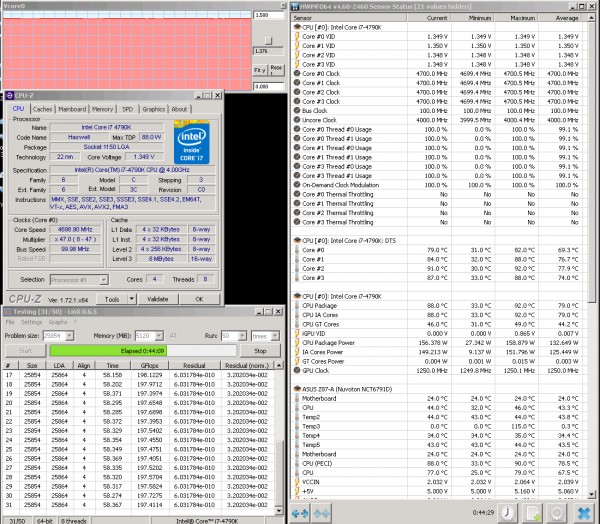This screenshot has width=600, height=524.
Task: Switch to Caches tab in CPU-Z
Action: (x=42, y=109)
